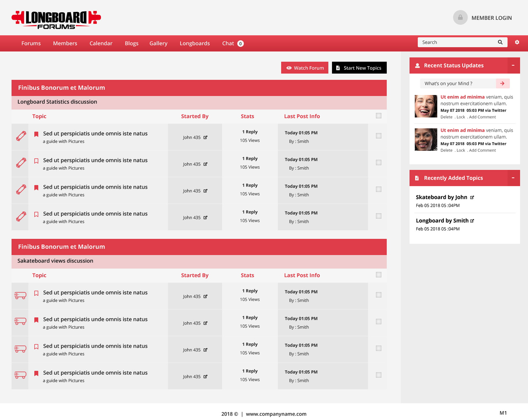The image size is (528, 420).
Task: Click the "Longboard Statistics discussion" heading
Action: (57, 102)
